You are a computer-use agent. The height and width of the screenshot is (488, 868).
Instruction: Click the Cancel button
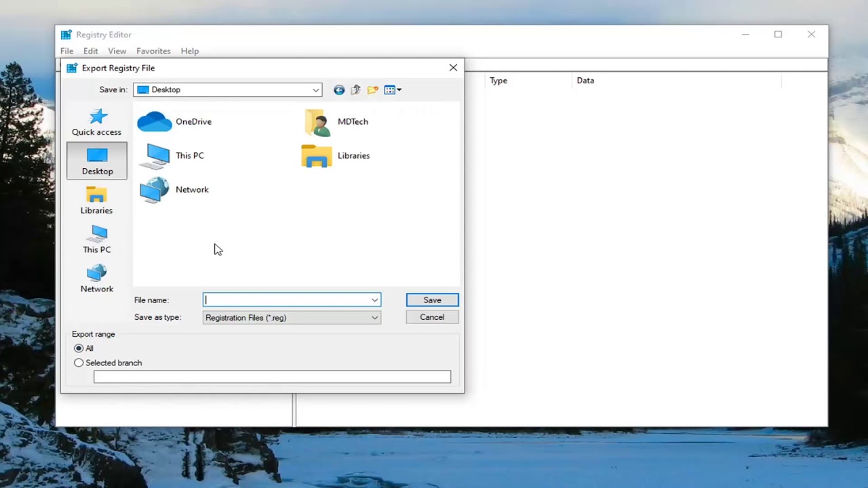(432, 317)
